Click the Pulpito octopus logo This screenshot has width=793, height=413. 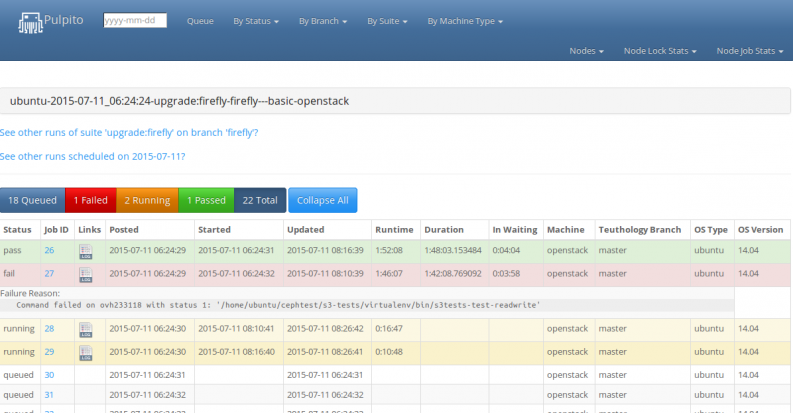click(29, 20)
